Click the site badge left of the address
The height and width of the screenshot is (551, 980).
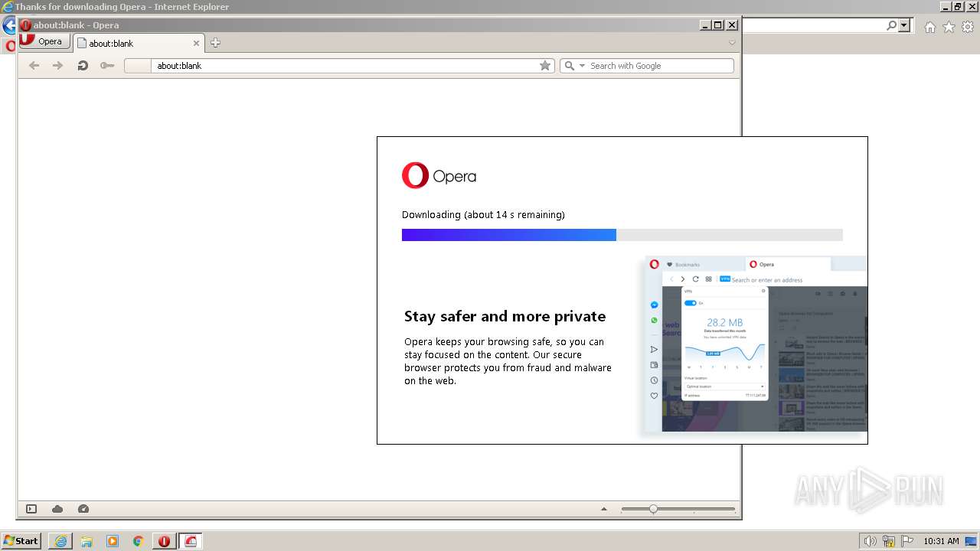[138, 66]
